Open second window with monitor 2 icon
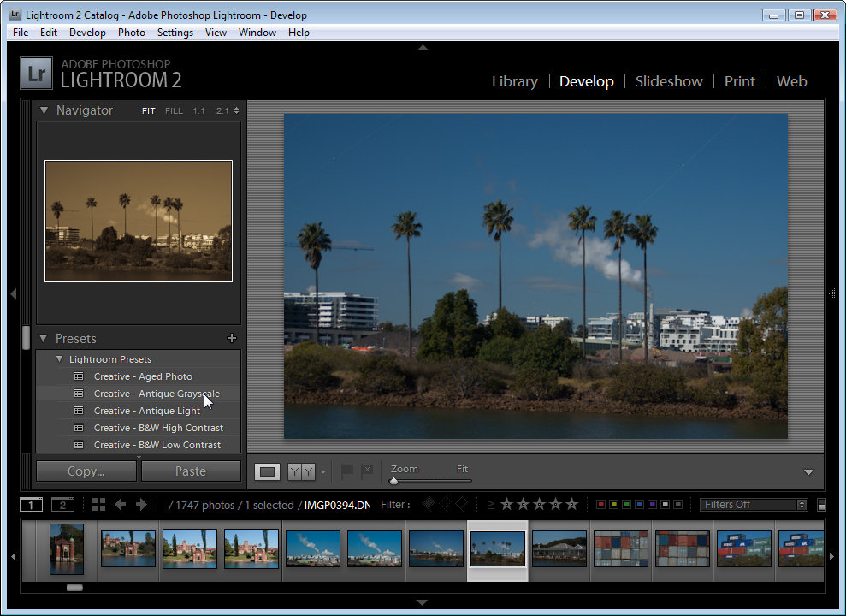The width and height of the screenshot is (846, 616). click(x=62, y=504)
